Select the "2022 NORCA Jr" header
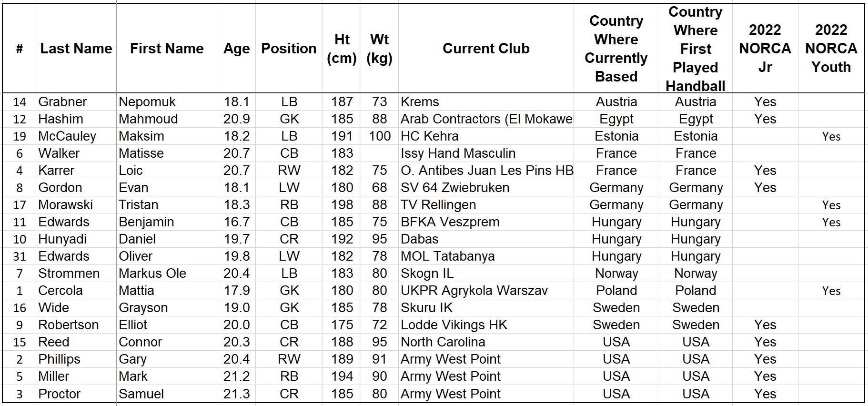Viewport: 868px width, 406px height. (765, 48)
